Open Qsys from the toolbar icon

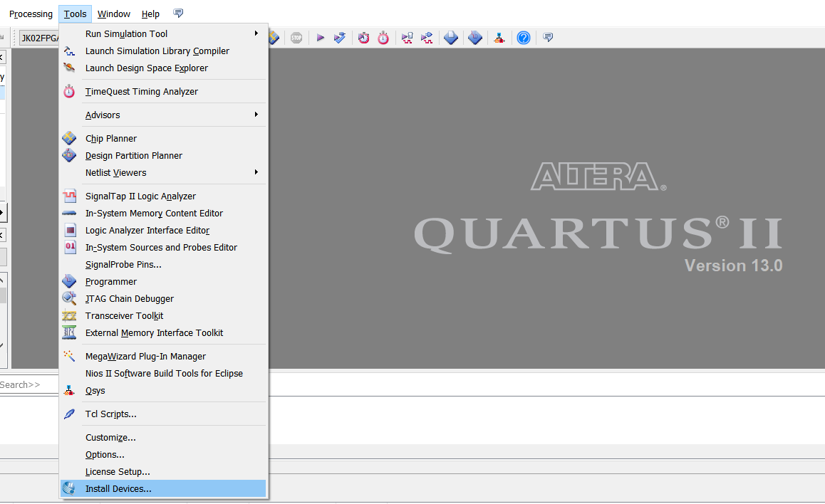click(499, 38)
